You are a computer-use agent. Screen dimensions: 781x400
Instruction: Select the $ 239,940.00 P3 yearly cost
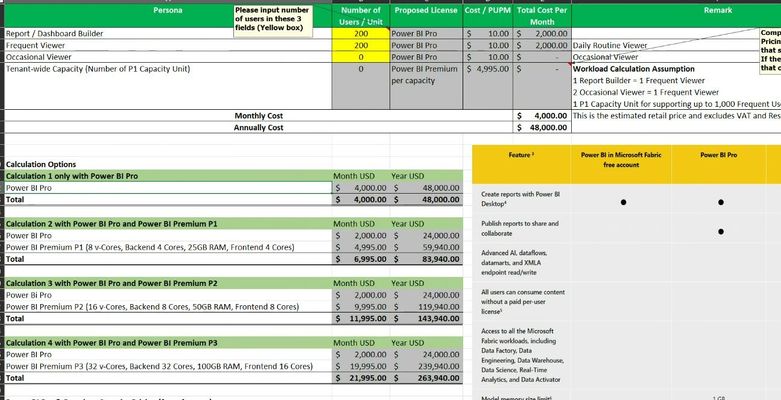[x=426, y=366]
